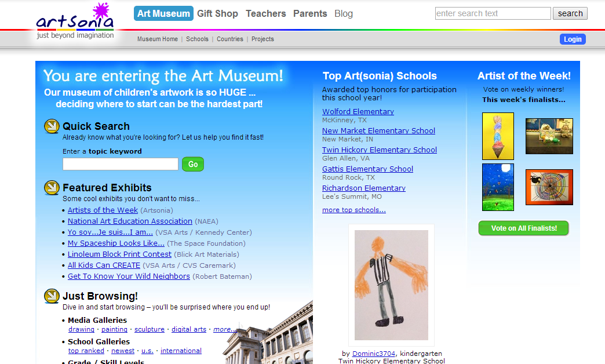Open international school galleries
Image resolution: width=605 pixels, height=364 pixels.
(x=181, y=351)
